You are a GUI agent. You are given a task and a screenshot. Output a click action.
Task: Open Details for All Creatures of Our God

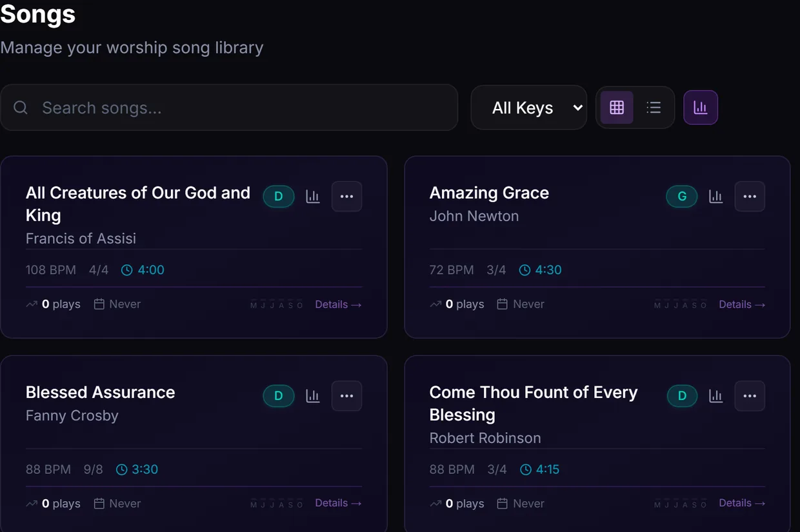[x=338, y=304]
